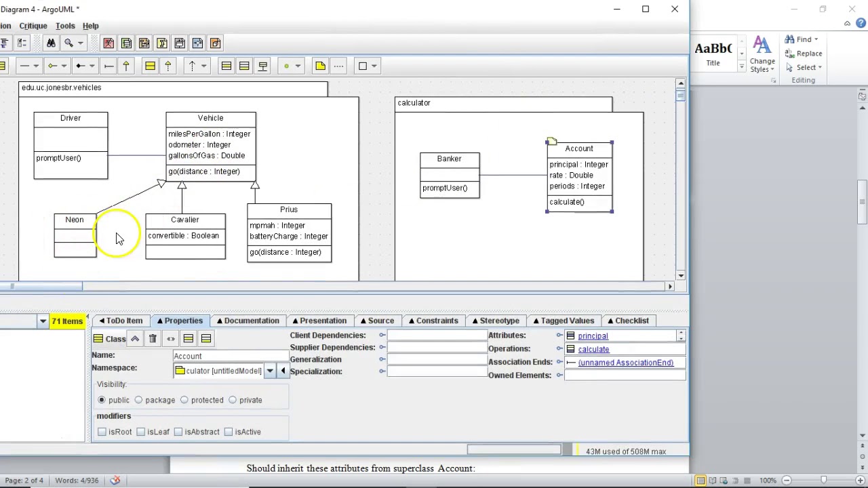Open the Critique menu
Screen dimensions: 868x488
click(33, 26)
